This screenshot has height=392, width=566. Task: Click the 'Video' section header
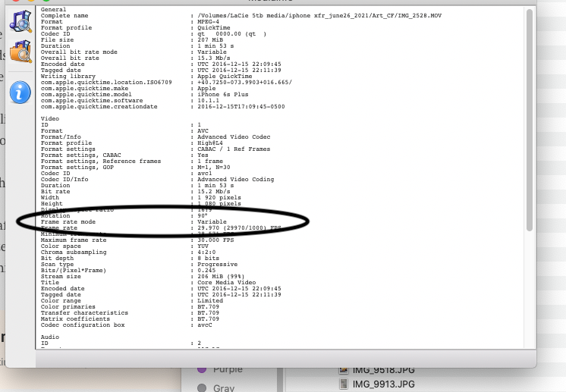pyautogui.click(x=50, y=118)
